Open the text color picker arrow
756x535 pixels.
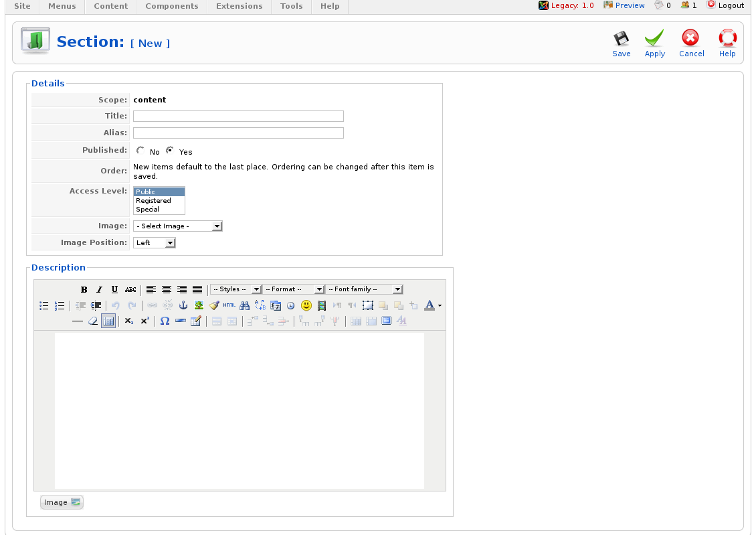pos(440,306)
